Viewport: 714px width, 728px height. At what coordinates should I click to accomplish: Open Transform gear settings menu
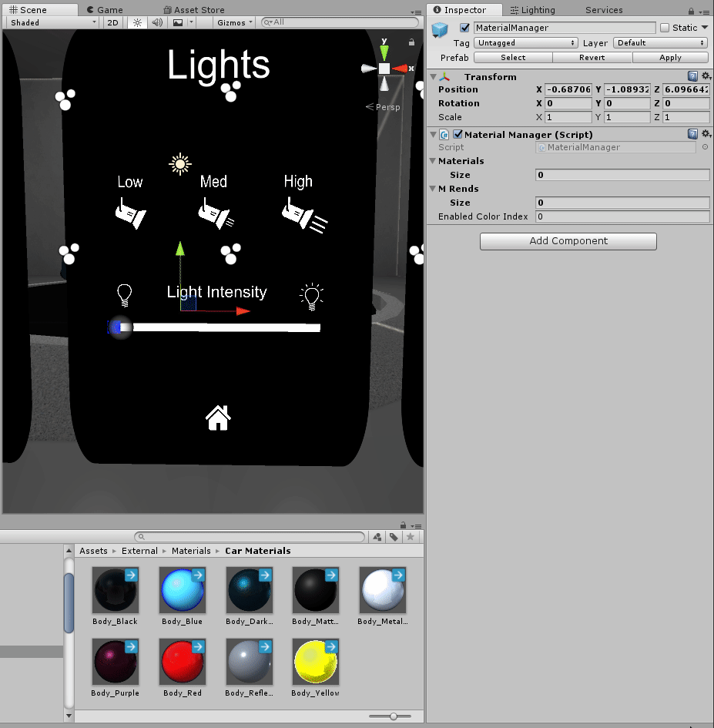[706, 75]
